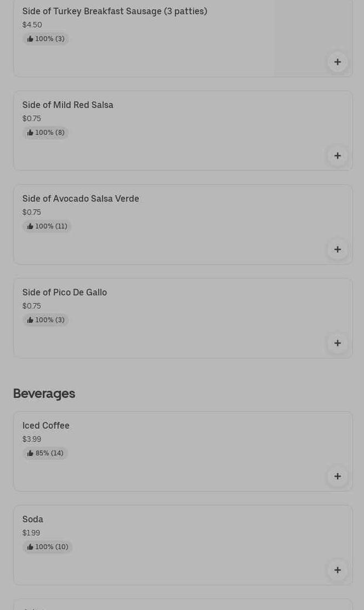Add Side of Avocado Salsa Verde
Image resolution: width=364 pixels, height=610 pixels.
pyautogui.click(x=337, y=249)
